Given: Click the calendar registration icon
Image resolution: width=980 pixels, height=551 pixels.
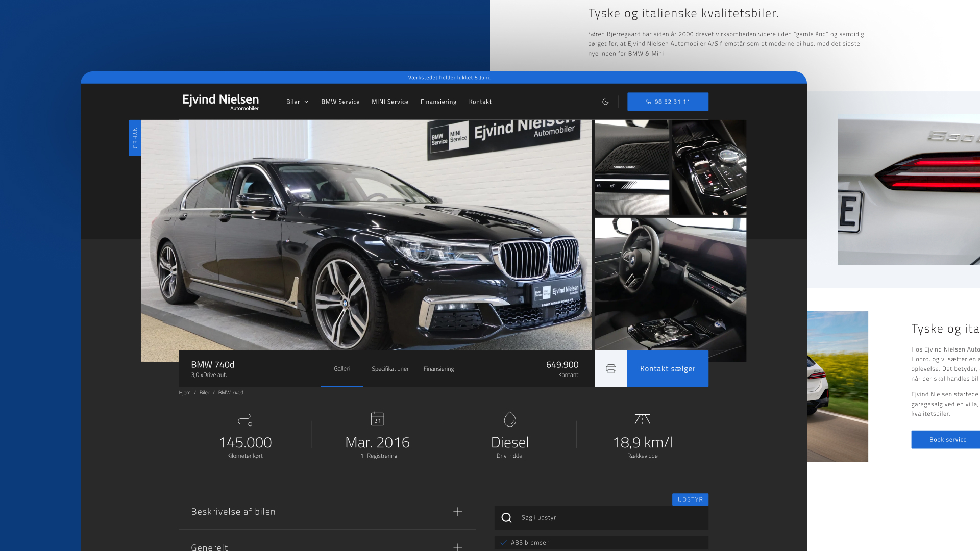Looking at the screenshot, I should pos(377,419).
